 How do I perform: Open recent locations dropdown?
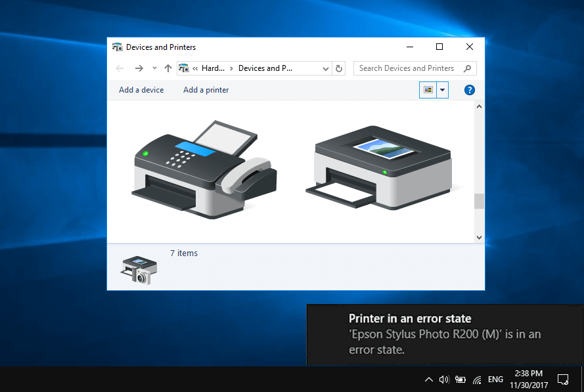(154, 68)
